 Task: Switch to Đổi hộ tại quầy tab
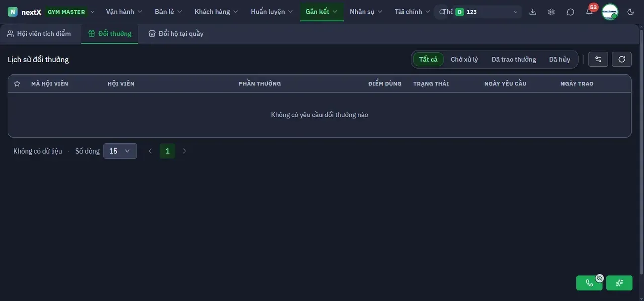pos(176,34)
